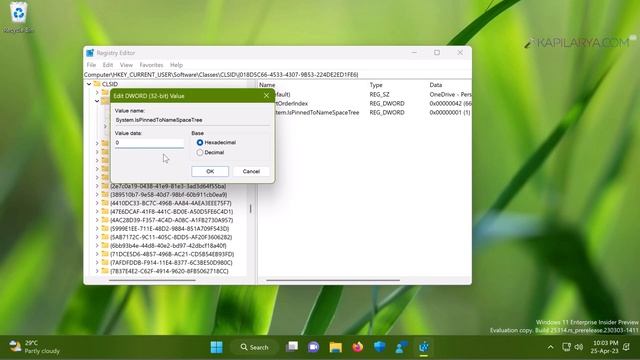Expand the {7AFDFDDB-F914-11E4-8377-6C3BE50D980C} key
640x360 pixels.
tap(97, 262)
